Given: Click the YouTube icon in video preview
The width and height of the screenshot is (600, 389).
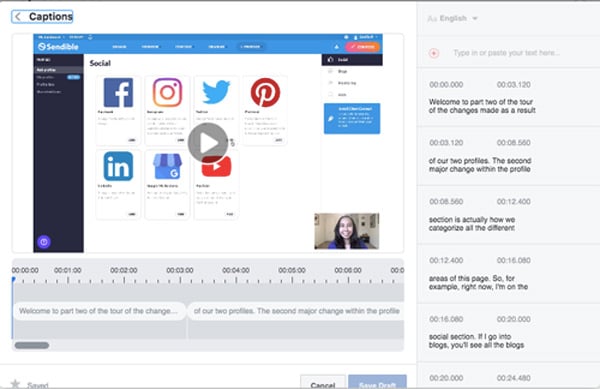Looking at the screenshot, I should (x=216, y=167).
